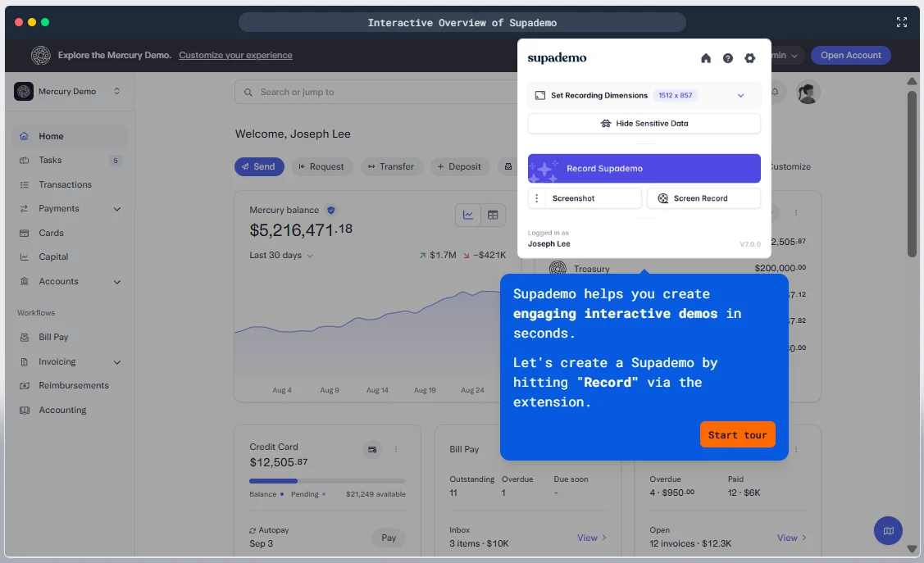Click View link for Bill Pay inbox
Viewport: 924px width, 563px height.
click(592, 538)
